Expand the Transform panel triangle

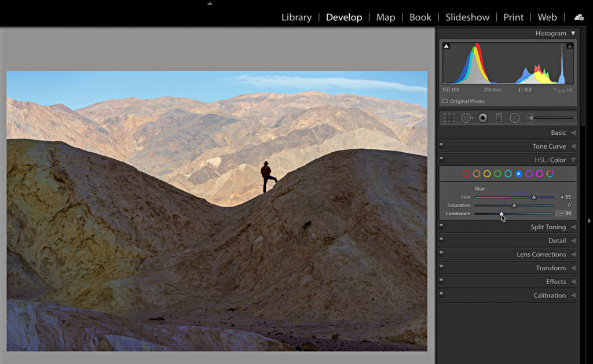(573, 268)
